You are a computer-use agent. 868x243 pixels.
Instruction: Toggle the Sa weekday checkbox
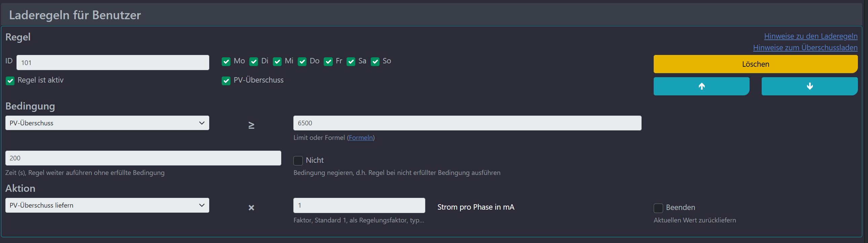click(x=351, y=61)
